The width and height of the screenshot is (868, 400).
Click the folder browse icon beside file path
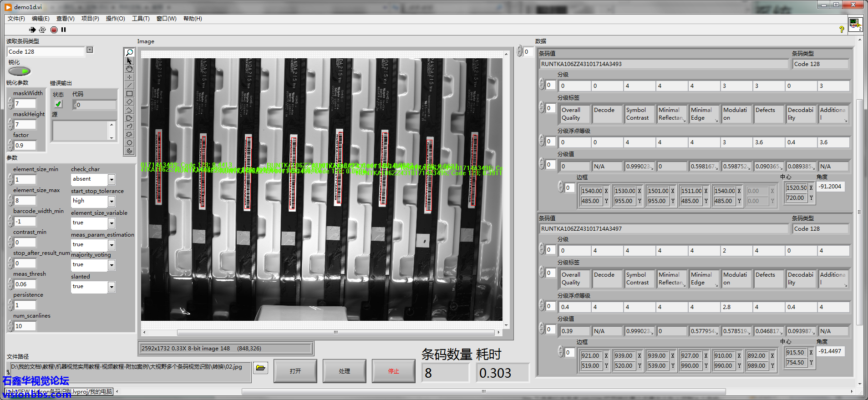pyautogui.click(x=261, y=368)
